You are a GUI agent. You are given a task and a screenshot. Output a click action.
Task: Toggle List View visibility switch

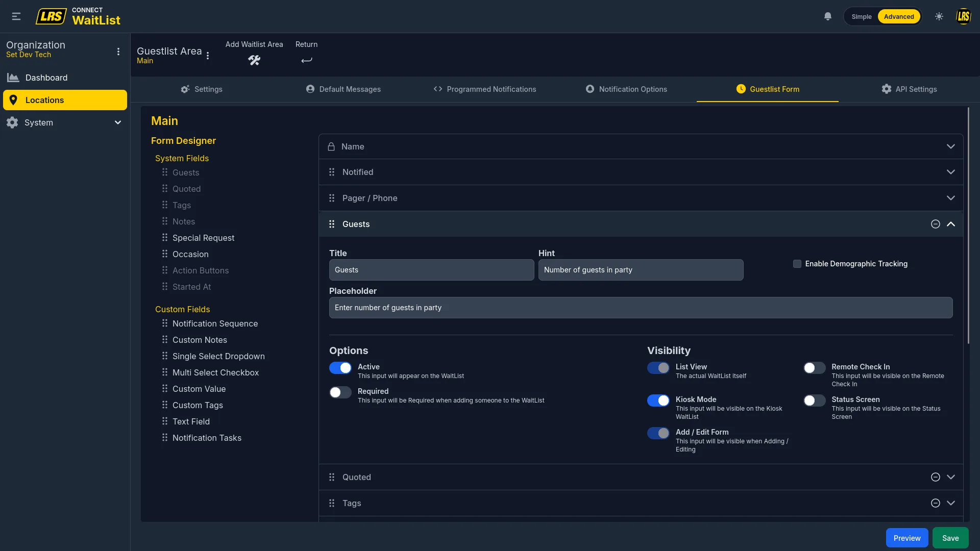658,368
